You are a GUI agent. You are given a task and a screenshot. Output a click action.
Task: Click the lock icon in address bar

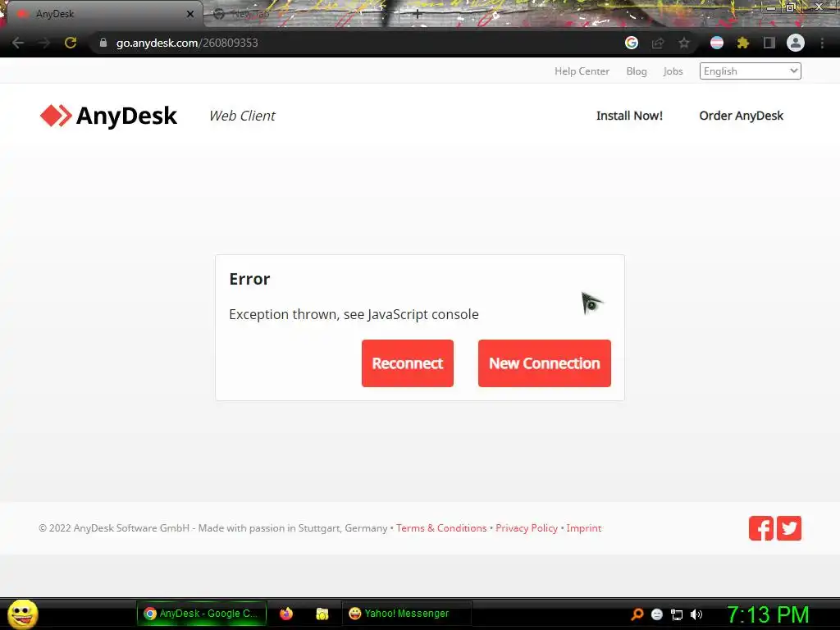tap(103, 43)
